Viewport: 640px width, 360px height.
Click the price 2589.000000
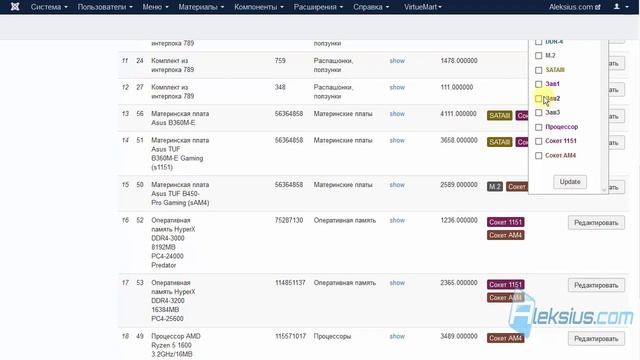458,185
